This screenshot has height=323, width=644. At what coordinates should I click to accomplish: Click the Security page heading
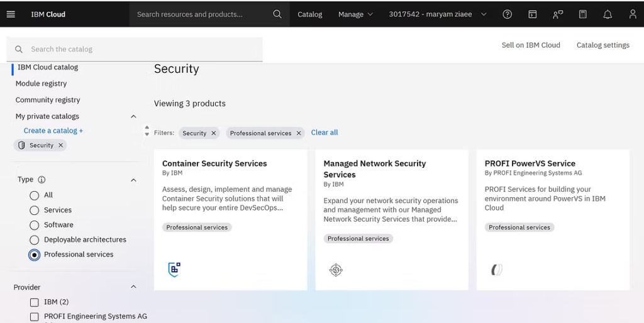(x=177, y=69)
